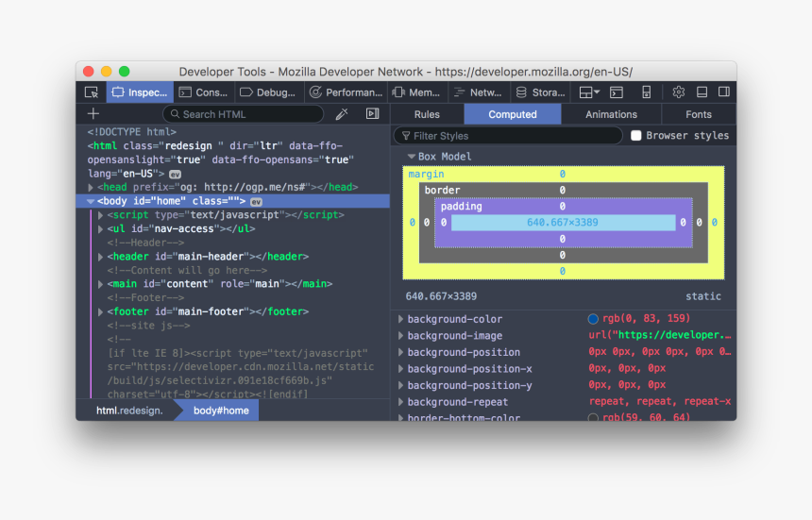Viewport: 812px width, 520px height.
Task: Expand the main content node
Action: coord(100,284)
